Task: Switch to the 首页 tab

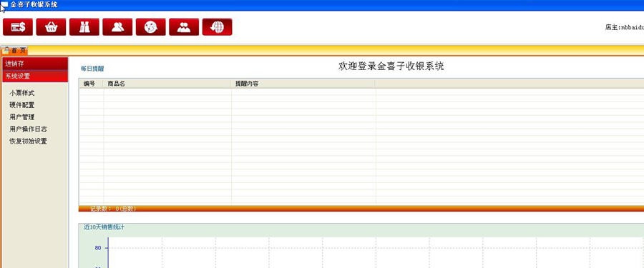Action: coord(14,51)
